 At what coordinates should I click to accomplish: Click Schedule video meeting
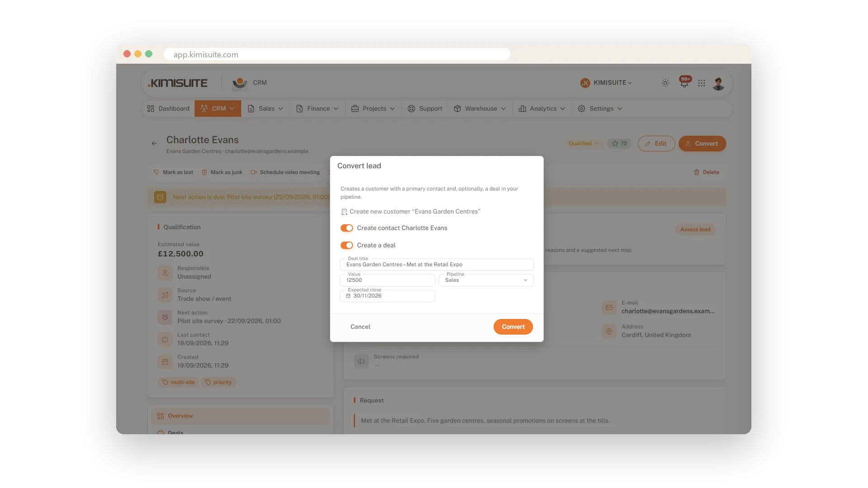coord(285,172)
